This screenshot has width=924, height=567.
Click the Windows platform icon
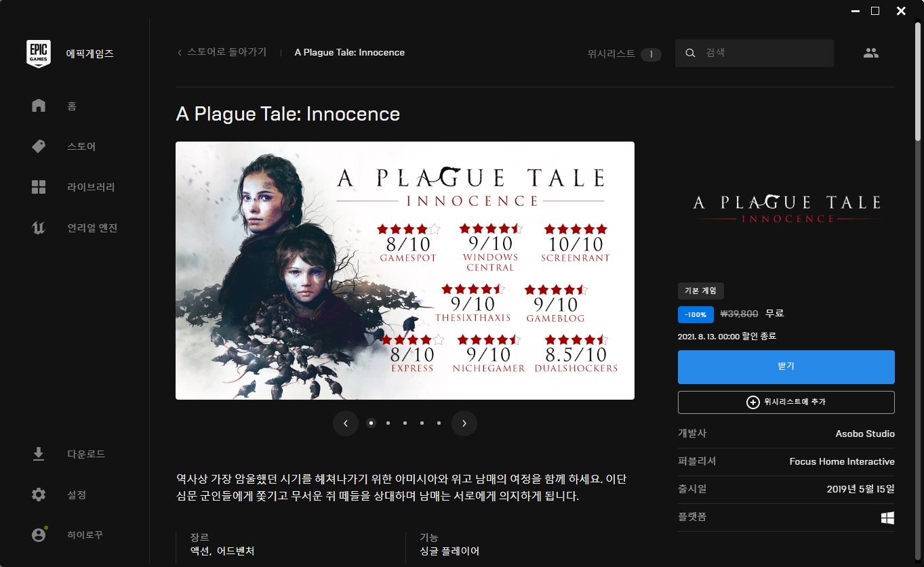(x=887, y=518)
